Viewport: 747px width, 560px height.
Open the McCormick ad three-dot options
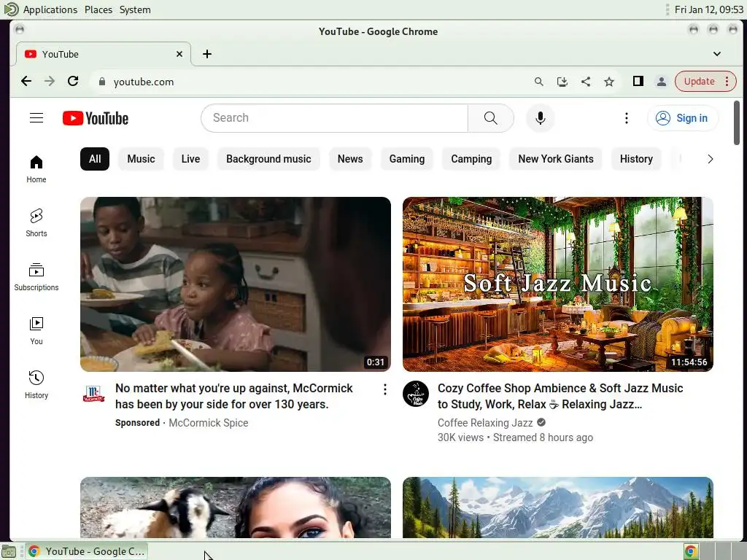coord(385,389)
